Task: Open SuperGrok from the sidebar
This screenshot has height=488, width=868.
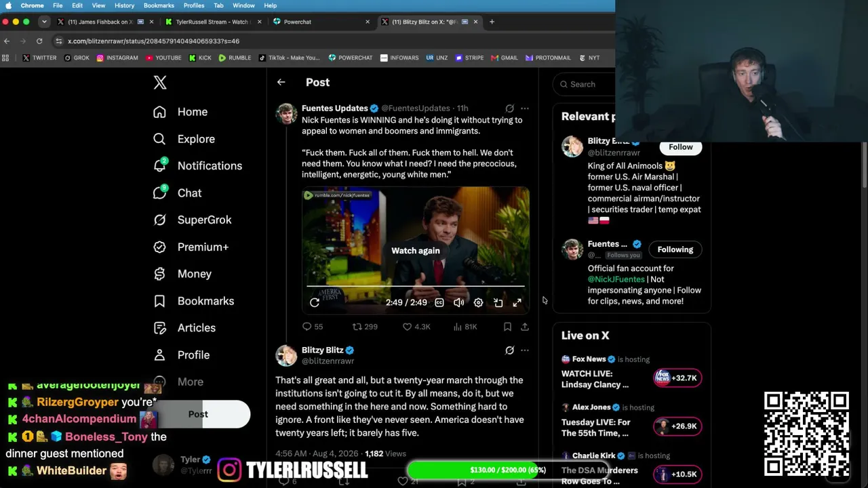Action: 193,220
